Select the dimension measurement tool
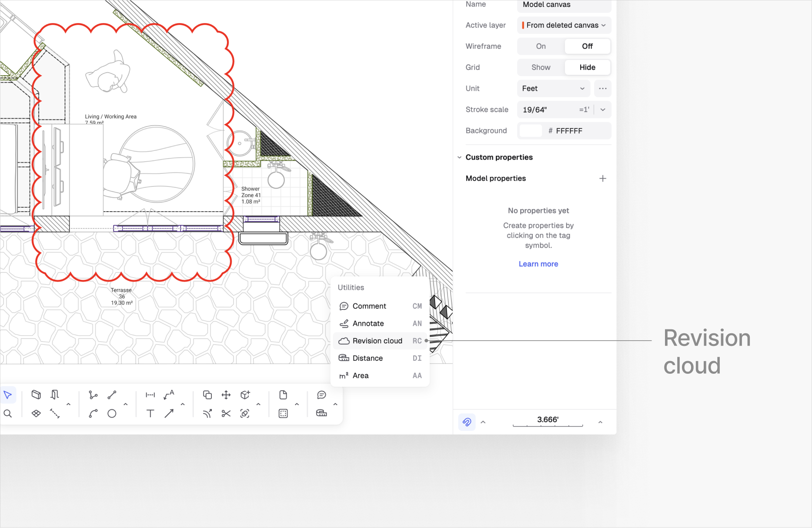 (150, 395)
